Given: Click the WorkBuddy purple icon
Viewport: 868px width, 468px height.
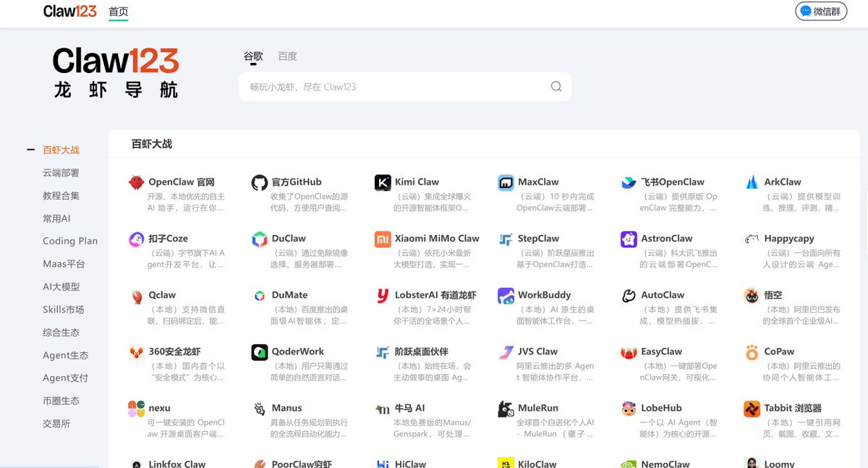Looking at the screenshot, I should 506,295.
